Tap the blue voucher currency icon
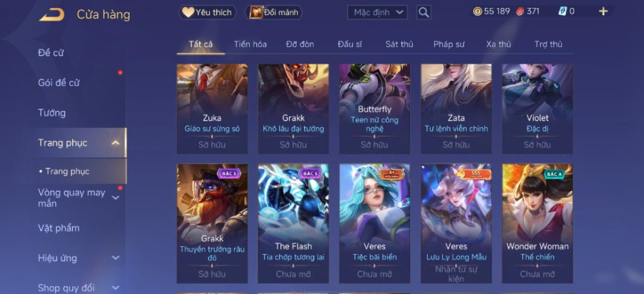644x294 pixels. [x=562, y=11]
